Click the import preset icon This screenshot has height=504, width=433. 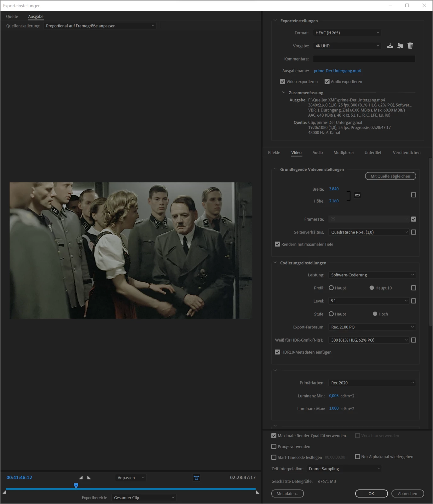[400, 46]
